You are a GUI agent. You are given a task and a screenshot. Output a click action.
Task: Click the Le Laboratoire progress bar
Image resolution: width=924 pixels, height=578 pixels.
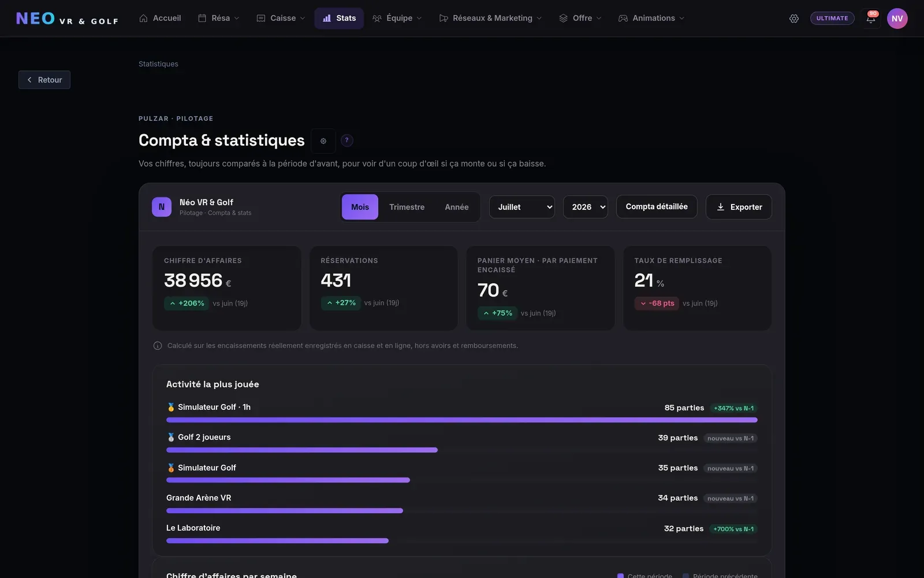(277, 541)
